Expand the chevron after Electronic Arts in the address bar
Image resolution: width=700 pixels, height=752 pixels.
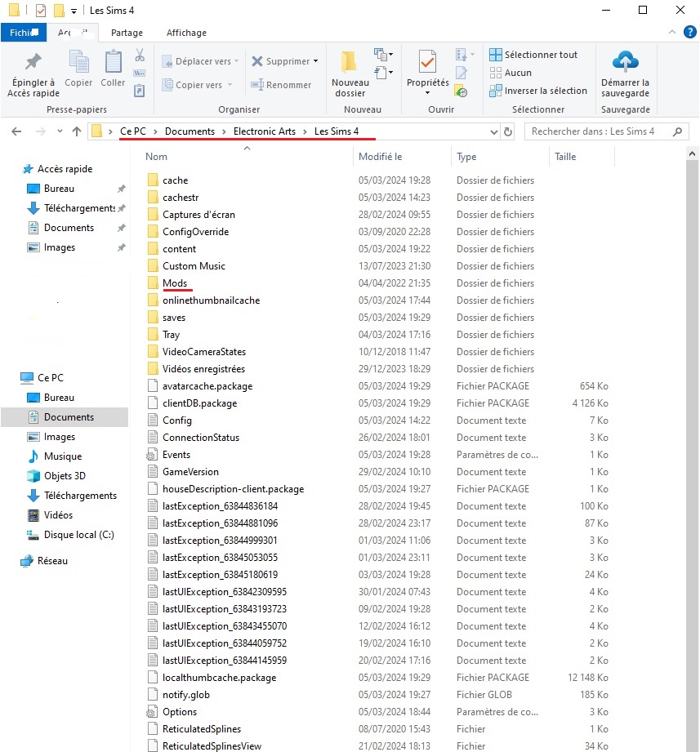(305, 131)
